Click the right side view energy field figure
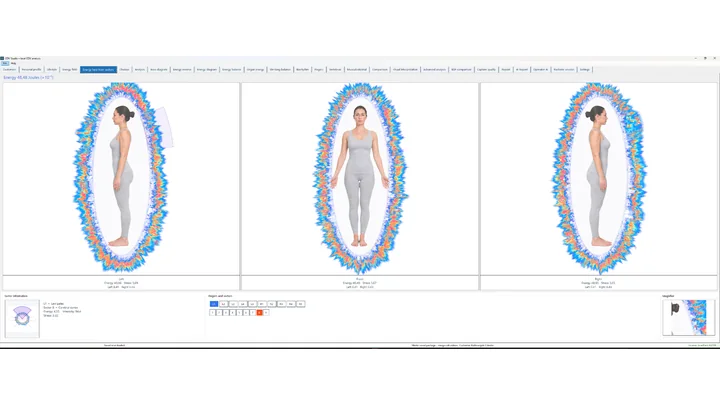 point(599,179)
